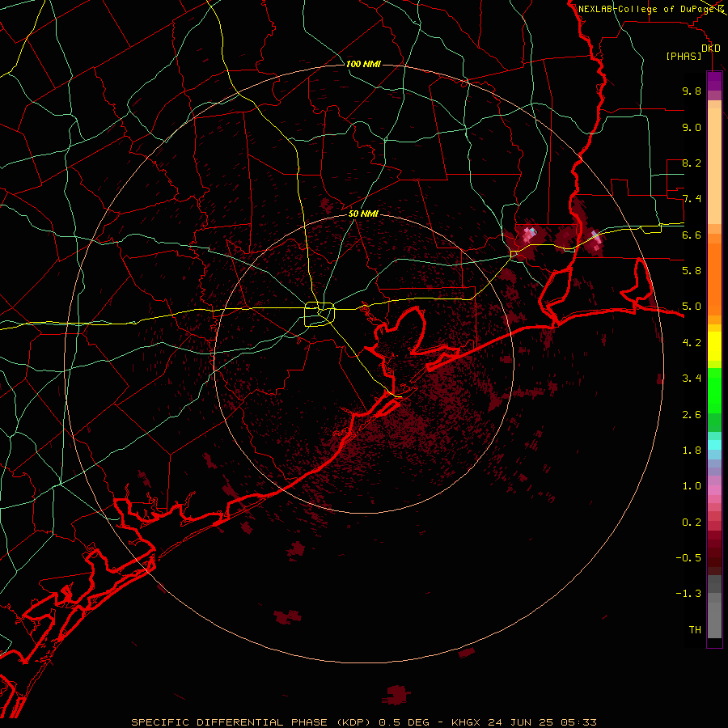Click the TH label on the scale
The height and width of the screenshot is (728, 728).
click(x=695, y=630)
